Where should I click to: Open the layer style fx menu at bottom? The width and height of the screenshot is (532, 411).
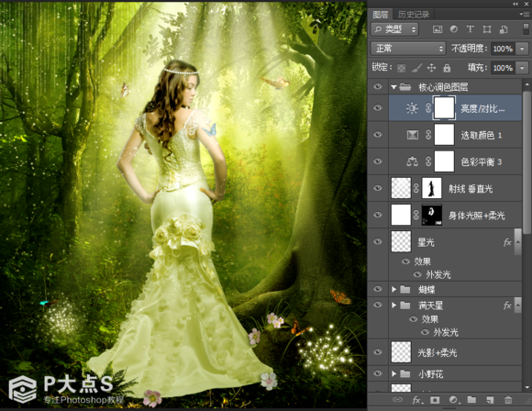pyautogui.click(x=417, y=400)
